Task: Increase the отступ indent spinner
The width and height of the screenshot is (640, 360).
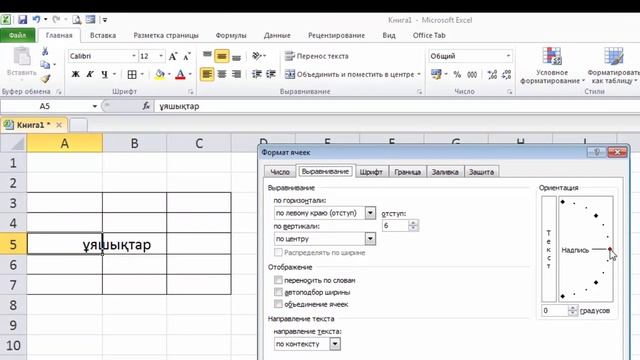Action: [413, 222]
